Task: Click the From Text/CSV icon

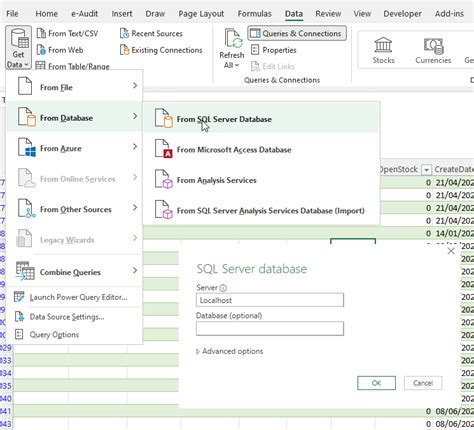Action: pyautogui.click(x=41, y=33)
